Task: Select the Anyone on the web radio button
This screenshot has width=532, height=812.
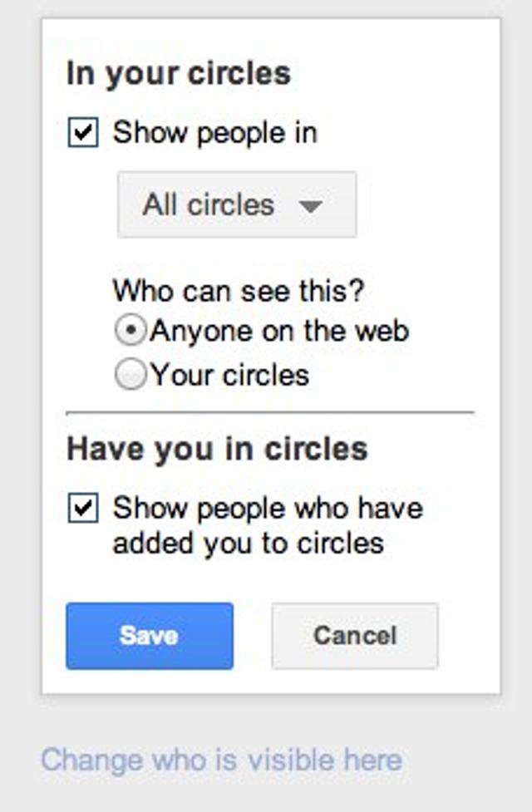Action: coord(131,330)
